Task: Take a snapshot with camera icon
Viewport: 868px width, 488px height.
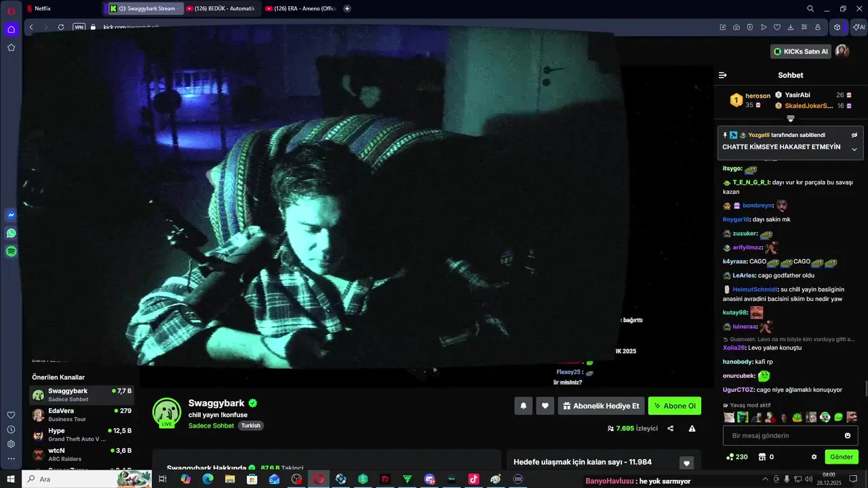Action: point(736,27)
